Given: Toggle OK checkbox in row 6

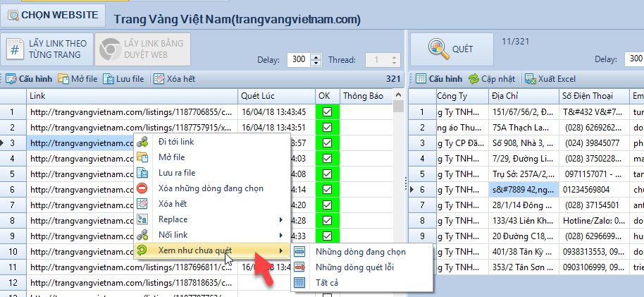Looking at the screenshot, I should (328, 189).
